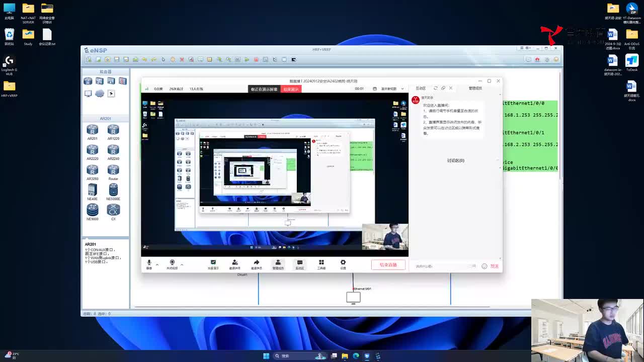Image resolution: width=644 pixels, height=362 pixels.
Task: Open the manage members button in bottom toolbar
Action: click(x=278, y=264)
